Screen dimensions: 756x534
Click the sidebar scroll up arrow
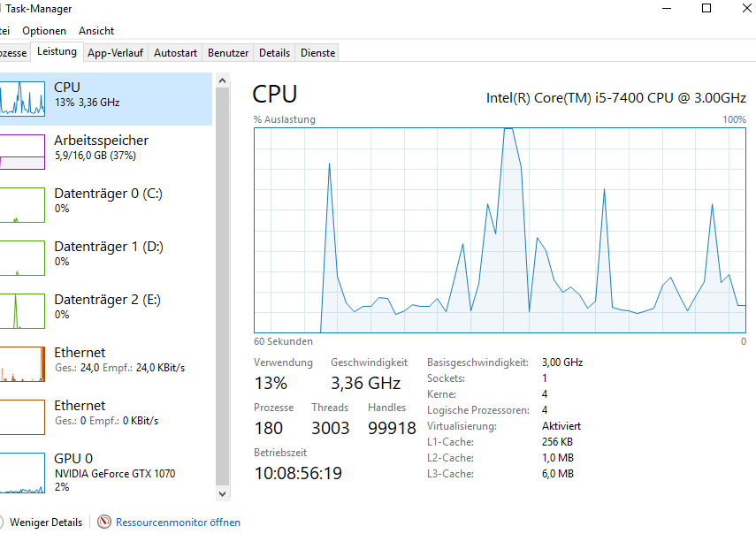[x=222, y=81]
